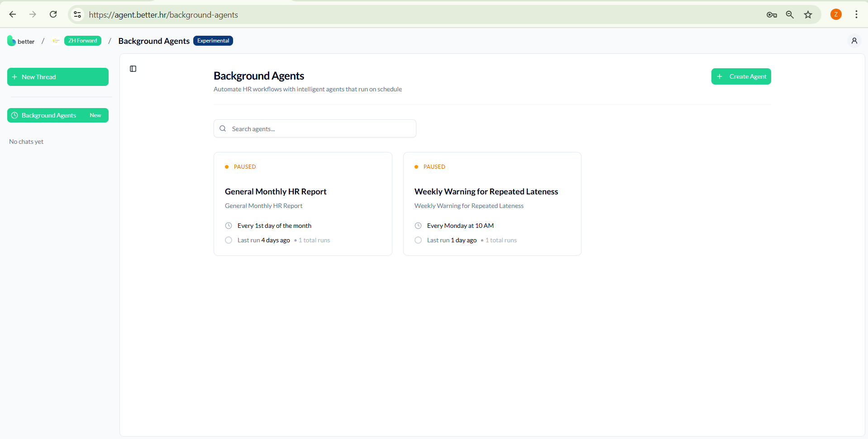868x439 pixels.
Task: Reload the page with the refresh icon
Action: [53, 14]
